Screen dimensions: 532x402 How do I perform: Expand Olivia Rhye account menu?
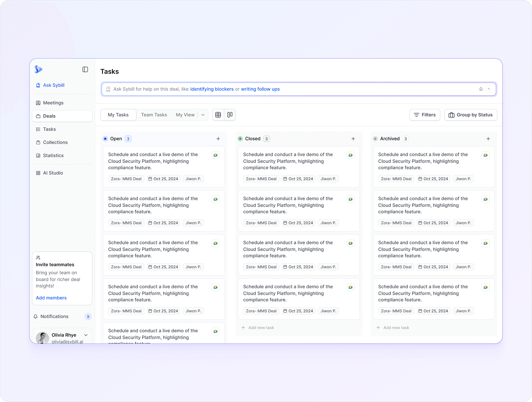86,335
